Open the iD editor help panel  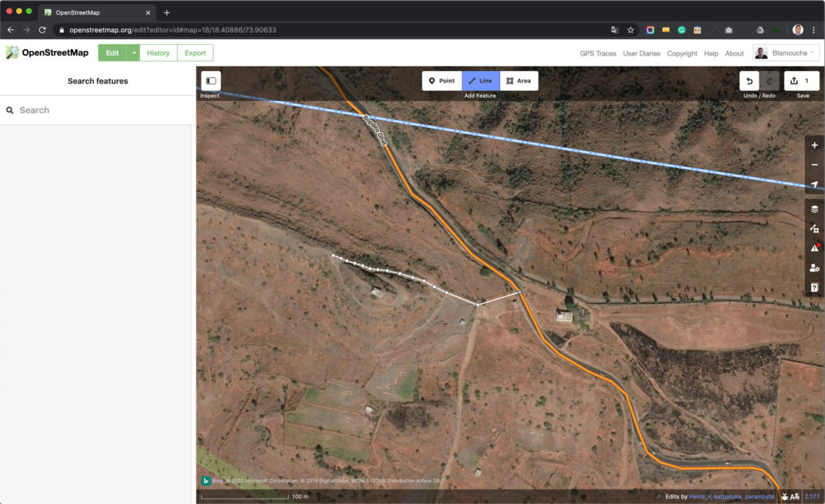coord(814,288)
